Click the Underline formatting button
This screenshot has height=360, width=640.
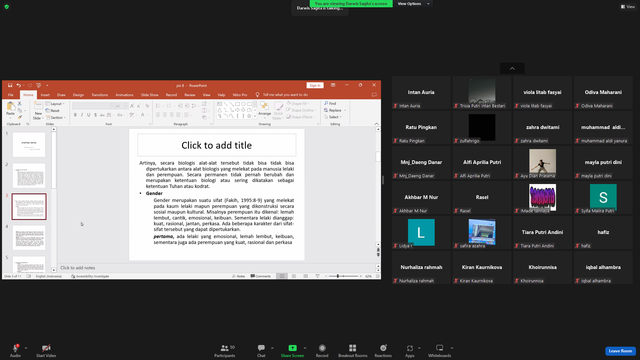click(89, 115)
